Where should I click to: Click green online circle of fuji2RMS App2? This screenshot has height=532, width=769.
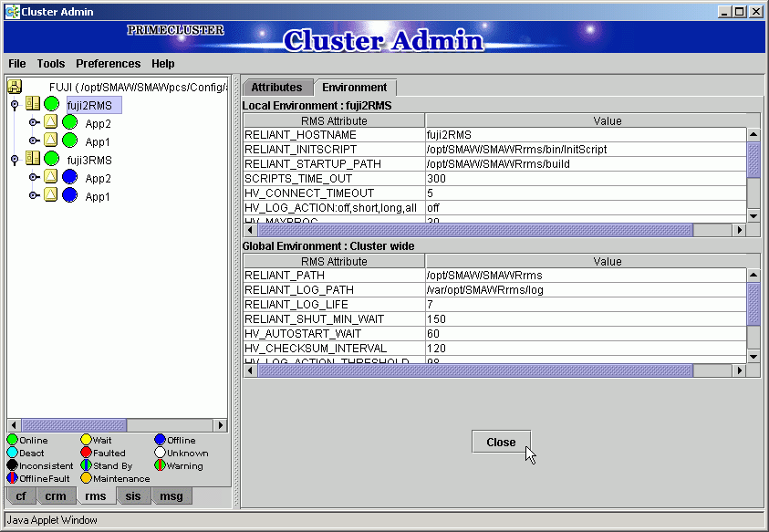tap(70, 122)
